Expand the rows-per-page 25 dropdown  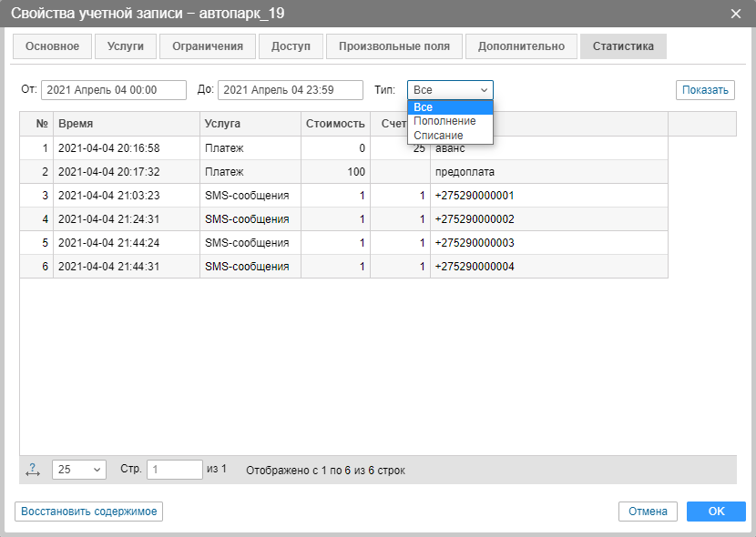[79, 470]
